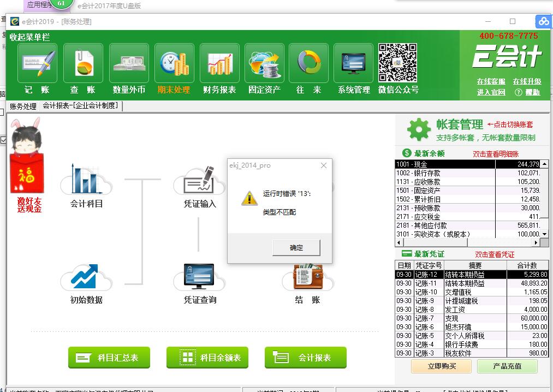
Task: Click the 邀好友送现金 bunny mascot
Action: pos(27,155)
